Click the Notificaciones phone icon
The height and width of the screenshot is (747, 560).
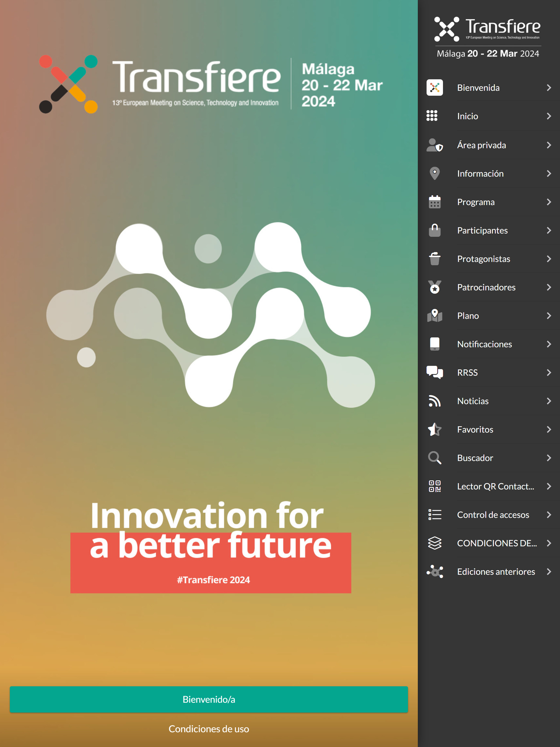(434, 344)
